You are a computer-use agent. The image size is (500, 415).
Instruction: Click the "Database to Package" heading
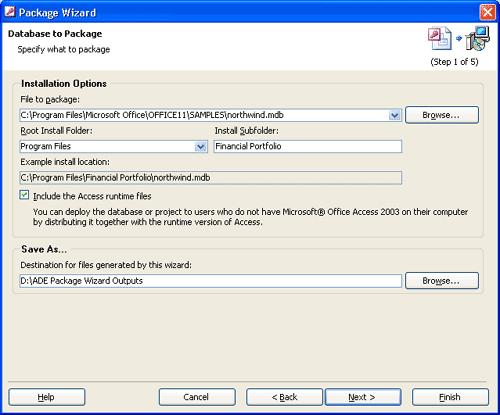coord(55,34)
